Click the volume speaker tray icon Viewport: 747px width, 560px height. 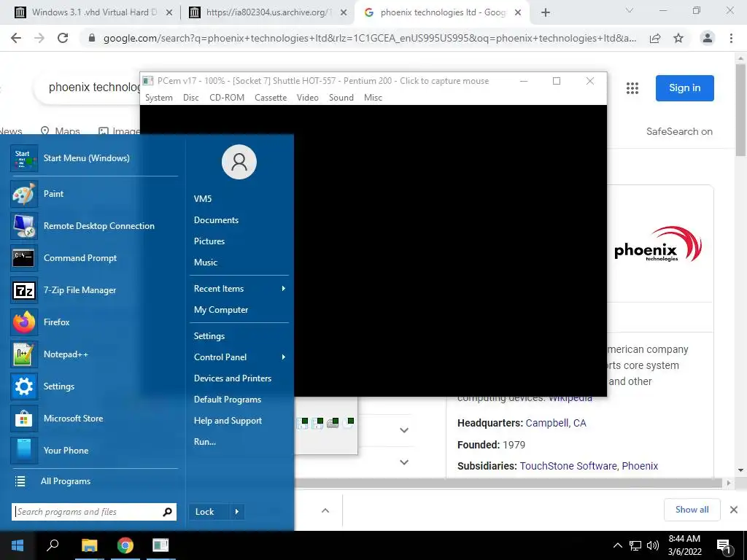click(x=653, y=545)
